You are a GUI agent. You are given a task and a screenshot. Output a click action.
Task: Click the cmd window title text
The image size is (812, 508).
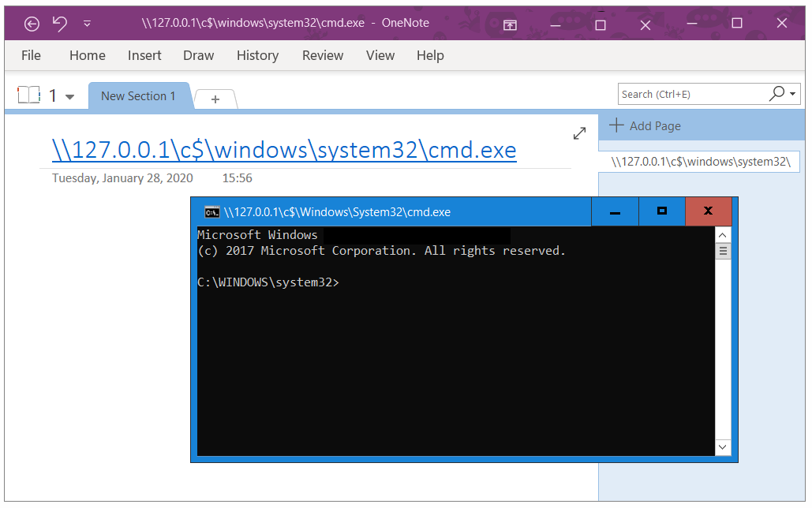(337, 212)
